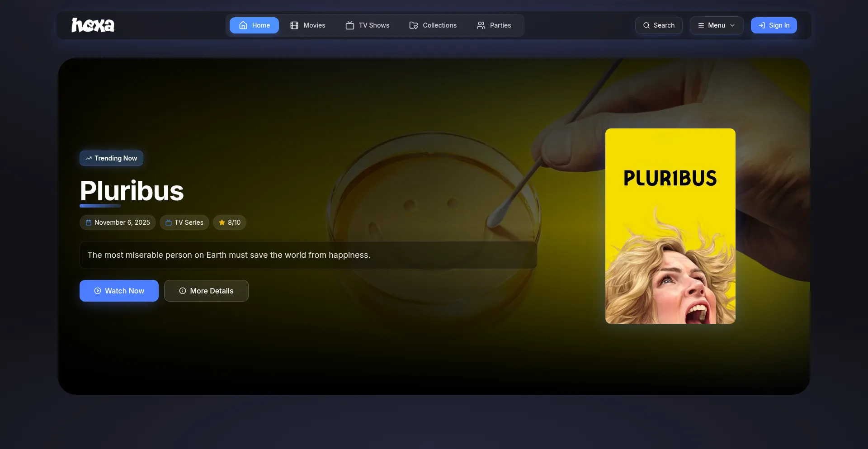Select the Trending Now badge

111,158
